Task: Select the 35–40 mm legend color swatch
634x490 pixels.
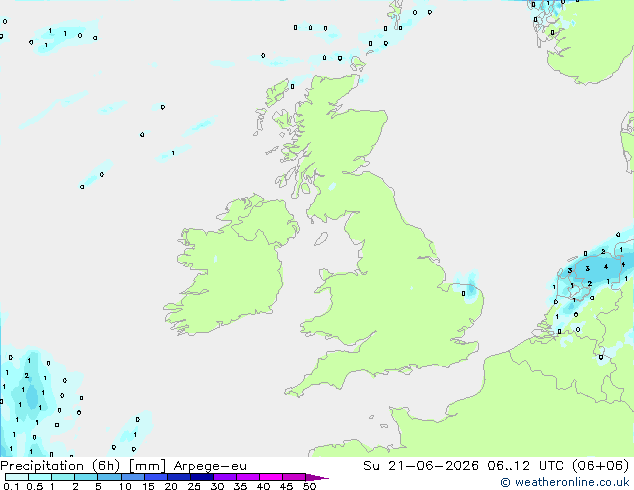Action: pos(248,477)
